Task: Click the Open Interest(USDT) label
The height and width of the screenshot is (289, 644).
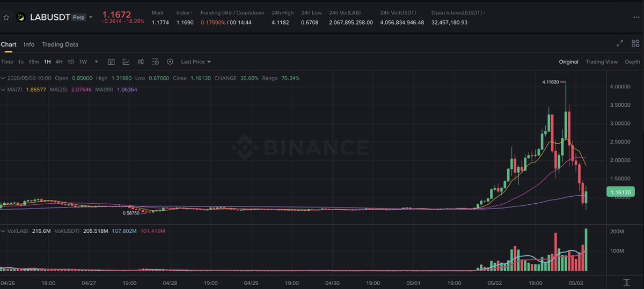Action: [457, 12]
